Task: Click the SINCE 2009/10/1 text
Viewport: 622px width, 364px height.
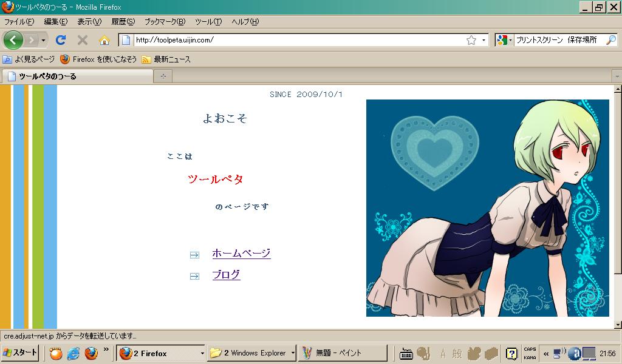Action: coord(306,94)
